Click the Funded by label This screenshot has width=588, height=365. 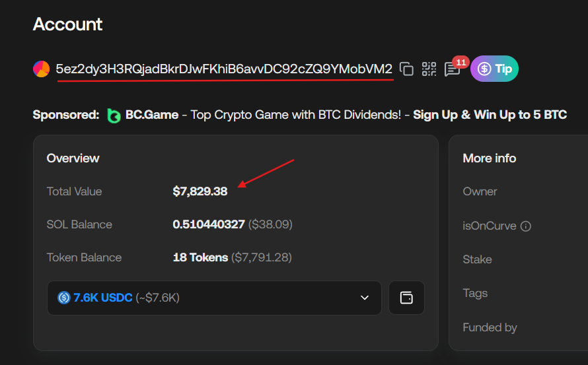pyautogui.click(x=490, y=327)
